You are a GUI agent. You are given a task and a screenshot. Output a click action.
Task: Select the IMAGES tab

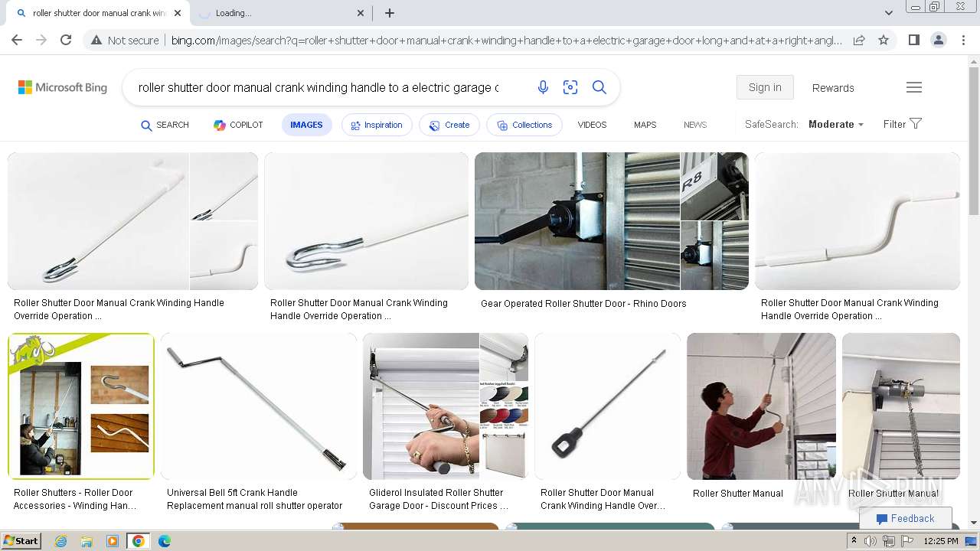[x=306, y=125]
